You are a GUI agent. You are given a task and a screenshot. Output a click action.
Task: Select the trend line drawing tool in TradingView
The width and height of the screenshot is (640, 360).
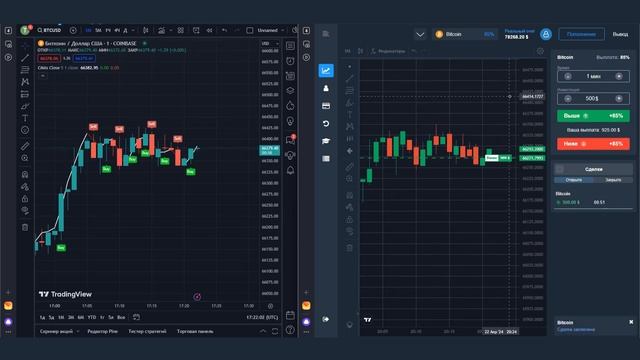tap(25, 58)
